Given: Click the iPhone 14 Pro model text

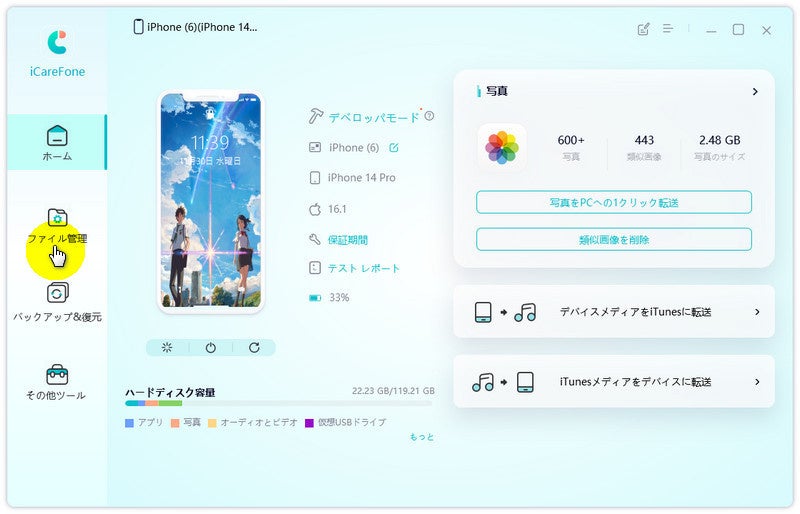Looking at the screenshot, I should (x=361, y=178).
